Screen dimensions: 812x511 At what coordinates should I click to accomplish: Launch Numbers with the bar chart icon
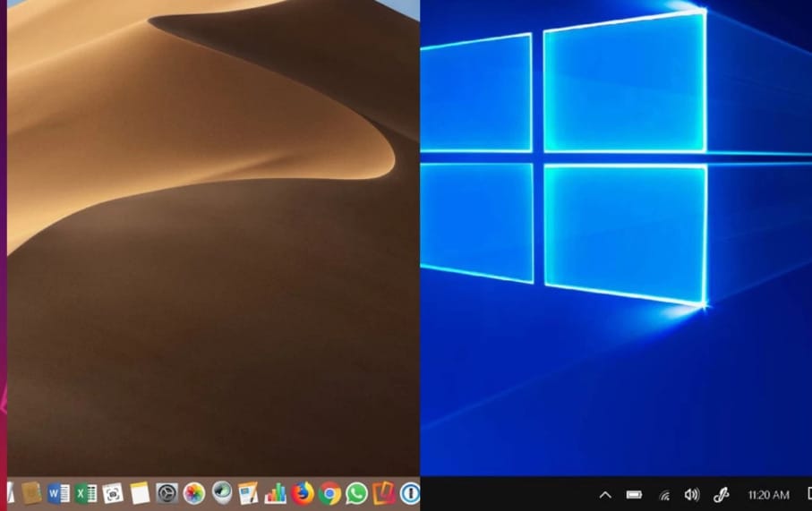[276, 493]
